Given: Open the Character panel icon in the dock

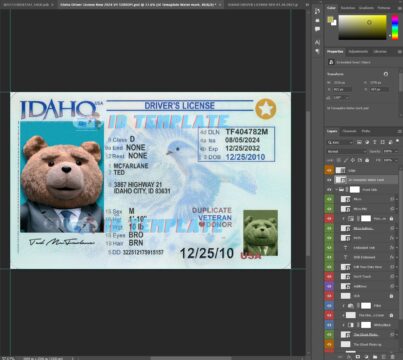Looking at the screenshot, I should (x=317, y=42).
